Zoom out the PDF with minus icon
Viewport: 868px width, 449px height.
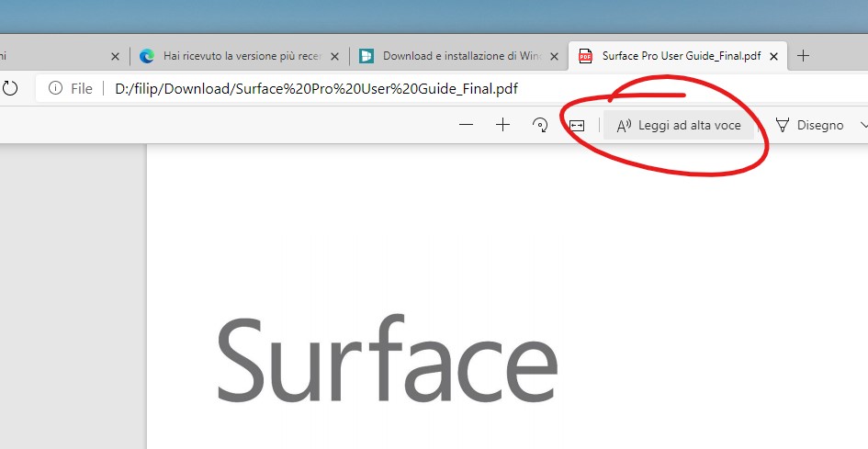[x=466, y=125]
